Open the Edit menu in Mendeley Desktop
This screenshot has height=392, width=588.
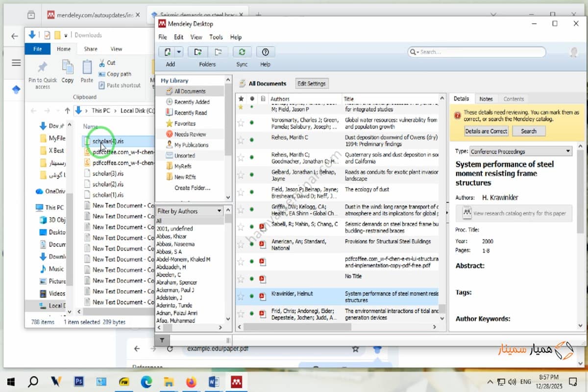click(179, 37)
